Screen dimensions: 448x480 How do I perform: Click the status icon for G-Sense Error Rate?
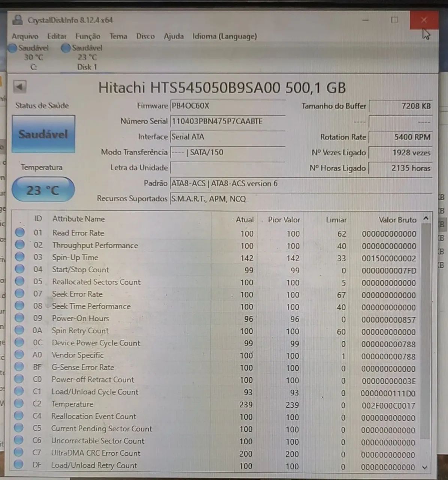tap(19, 367)
